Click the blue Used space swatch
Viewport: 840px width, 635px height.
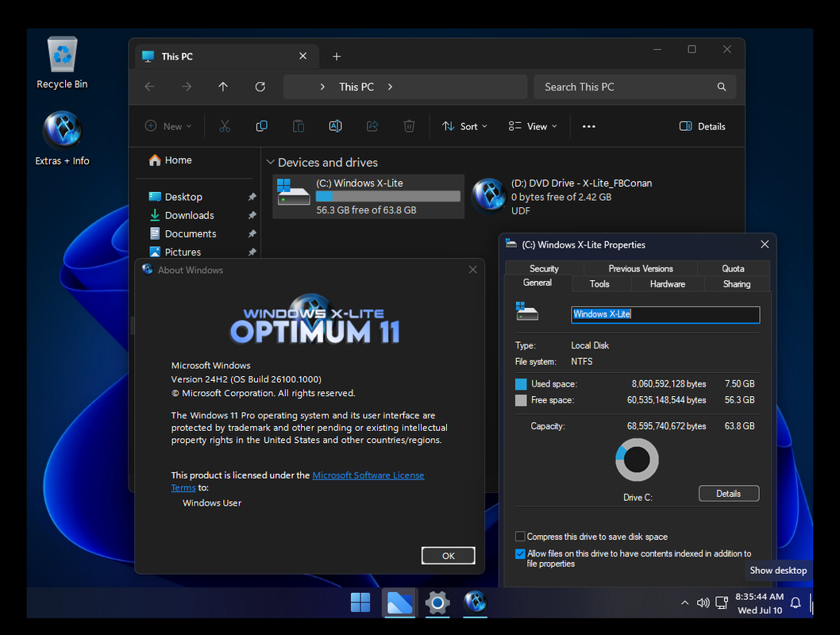521,384
